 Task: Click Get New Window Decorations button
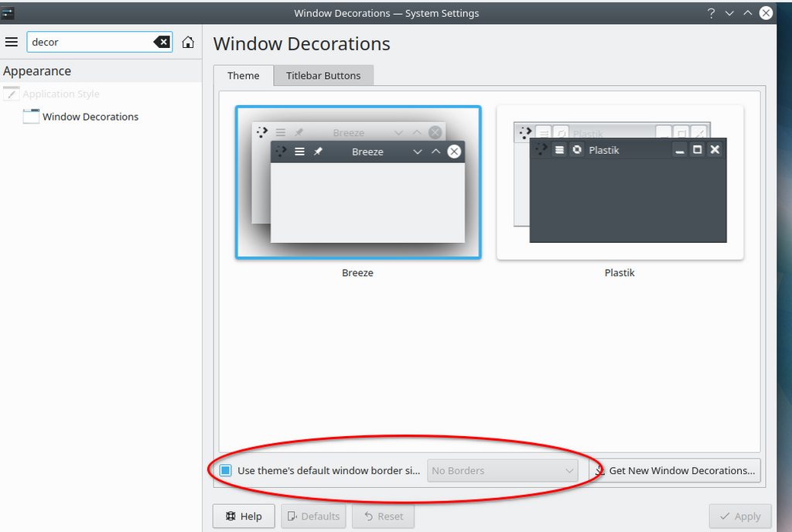[x=674, y=470]
